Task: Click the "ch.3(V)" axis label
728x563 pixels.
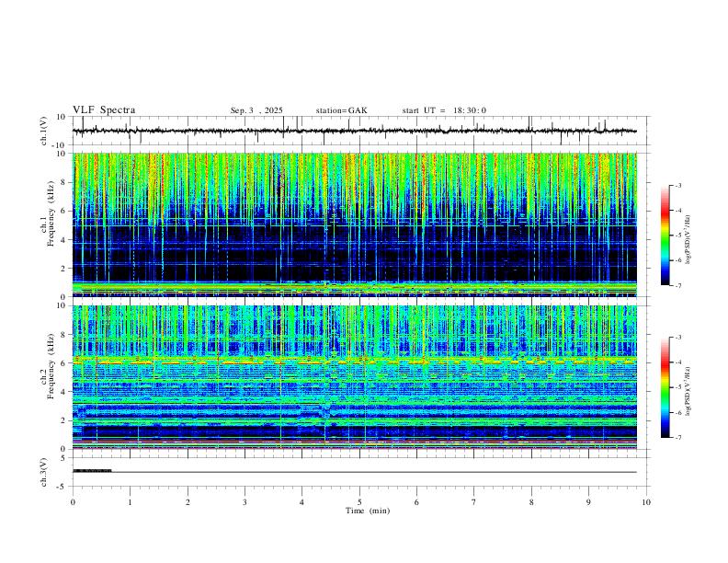Action: pyautogui.click(x=44, y=472)
